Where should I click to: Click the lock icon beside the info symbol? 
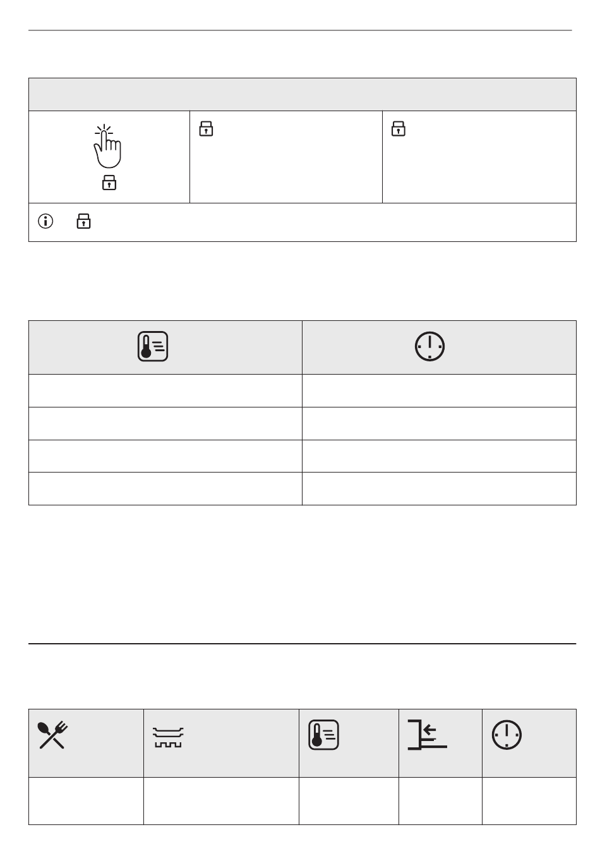point(83,220)
